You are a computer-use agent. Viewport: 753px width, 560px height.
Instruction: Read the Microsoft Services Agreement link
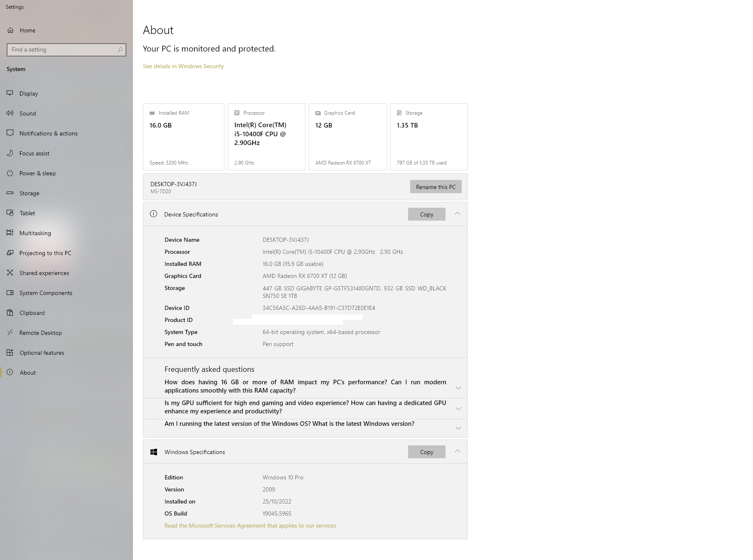coord(250,526)
